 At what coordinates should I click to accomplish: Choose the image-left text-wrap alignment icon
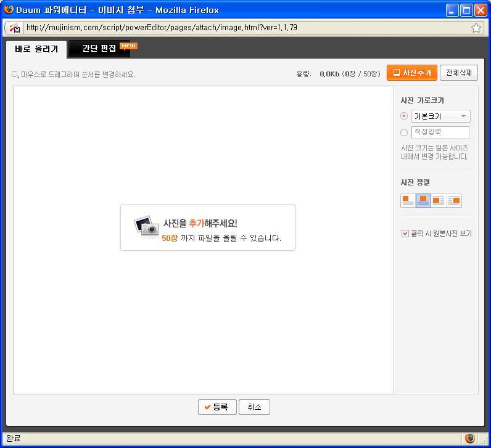coord(439,200)
